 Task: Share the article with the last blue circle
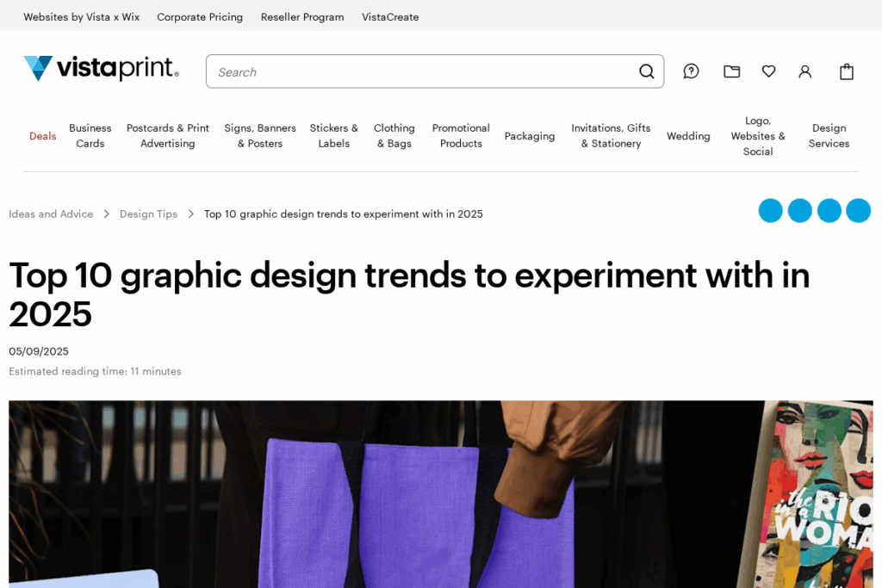858,210
